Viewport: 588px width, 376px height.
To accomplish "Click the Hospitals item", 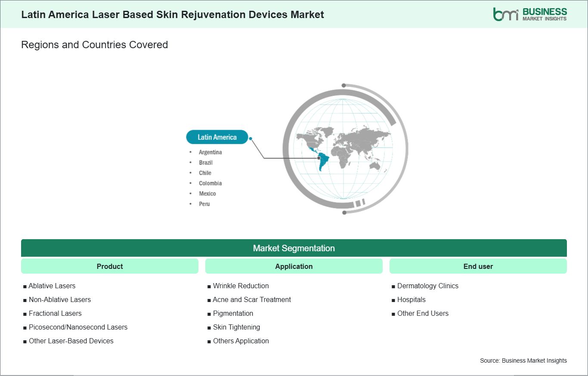I will click(409, 299).
